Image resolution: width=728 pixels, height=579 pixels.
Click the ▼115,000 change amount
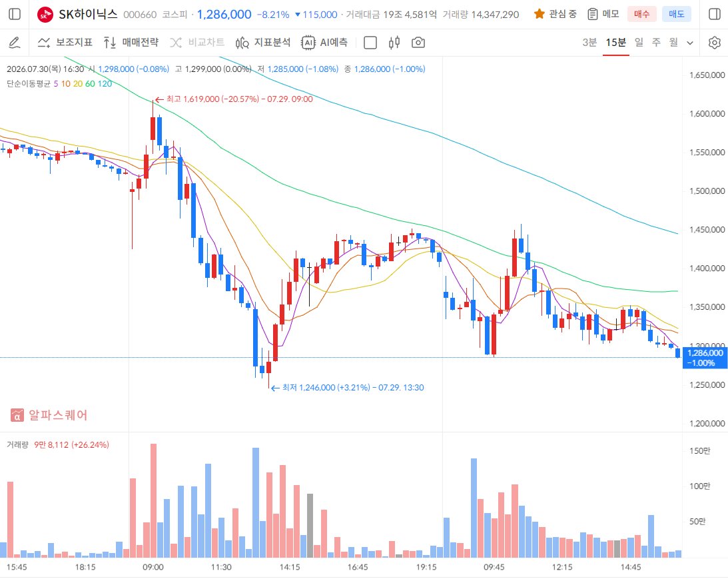click(316, 15)
